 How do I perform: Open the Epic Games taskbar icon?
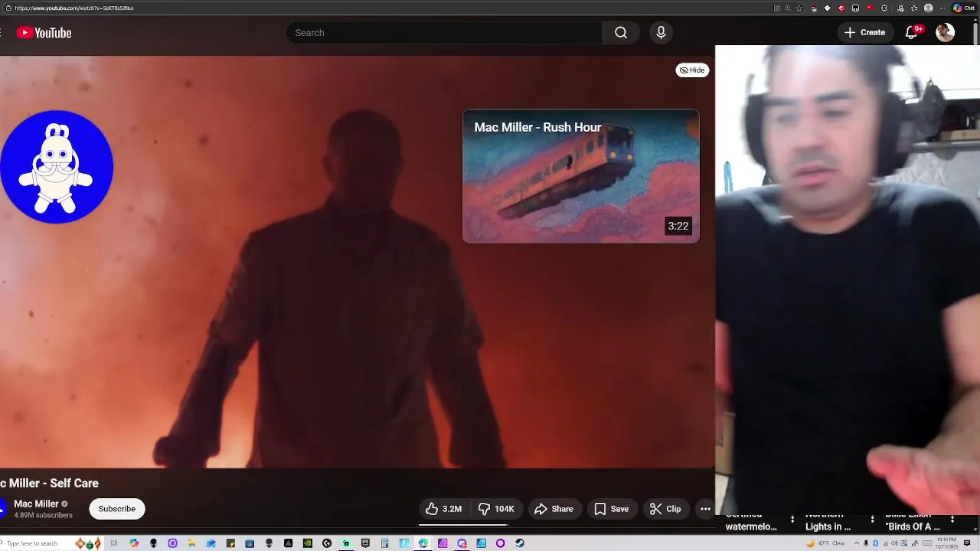pyautogui.click(x=365, y=543)
